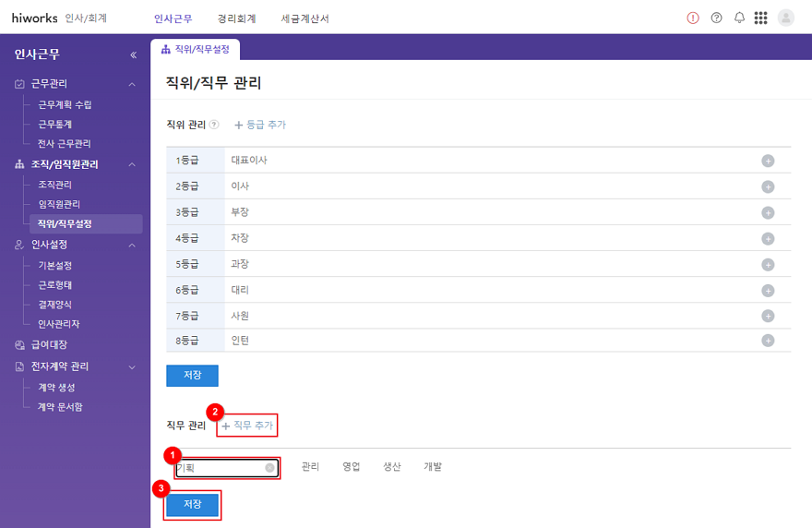Select the 영업 job item

pos(352,467)
